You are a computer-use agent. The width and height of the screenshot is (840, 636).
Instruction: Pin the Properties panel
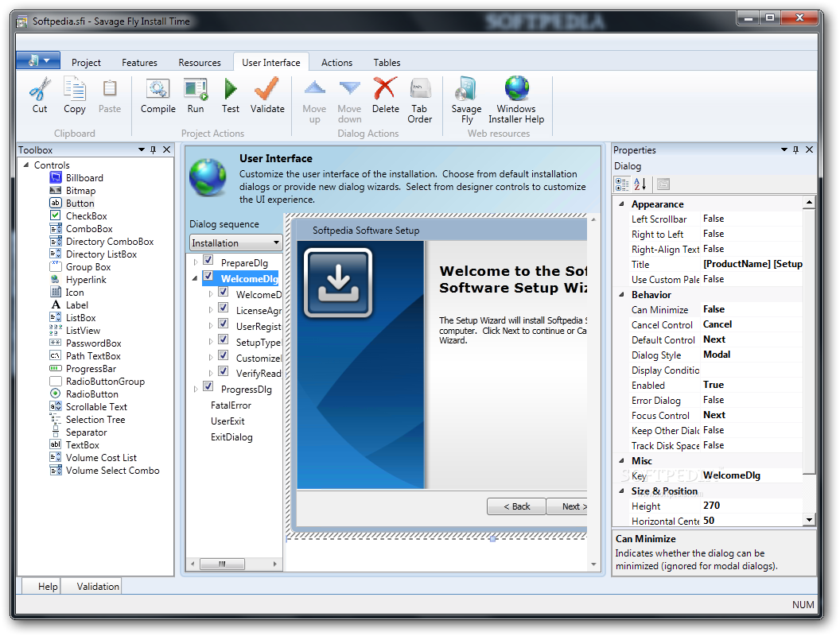point(795,150)
